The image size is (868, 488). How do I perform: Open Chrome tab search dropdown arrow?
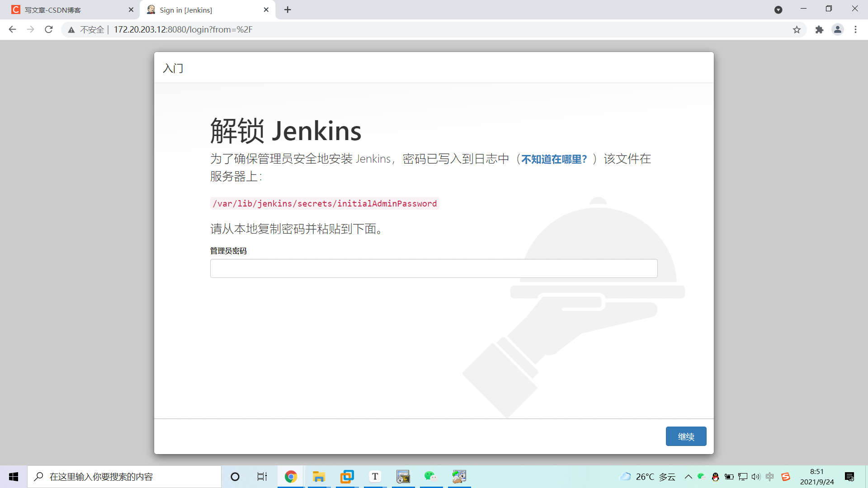(778, 9)
